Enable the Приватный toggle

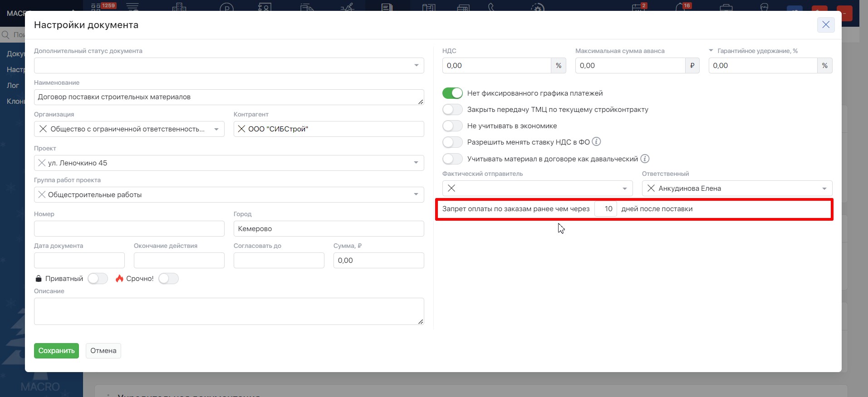(98, 279)
